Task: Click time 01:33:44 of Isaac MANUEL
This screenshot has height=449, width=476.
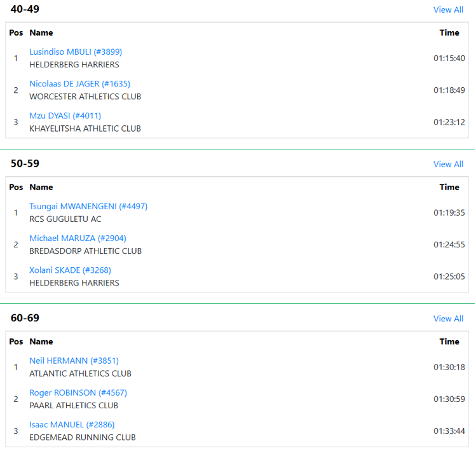Action: click(449, 431)
